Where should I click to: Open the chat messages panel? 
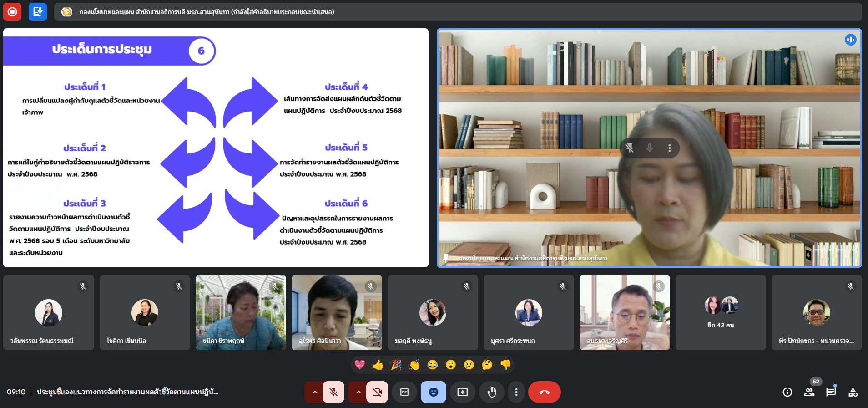click(831, 392)
